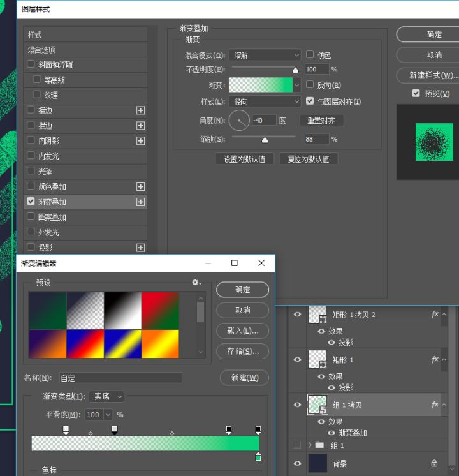The height and width of the screenshot is (476, 459).
Task: Enable the 仿色 dither checkbox
Action: pyautogui.click(x=310, y=55)
